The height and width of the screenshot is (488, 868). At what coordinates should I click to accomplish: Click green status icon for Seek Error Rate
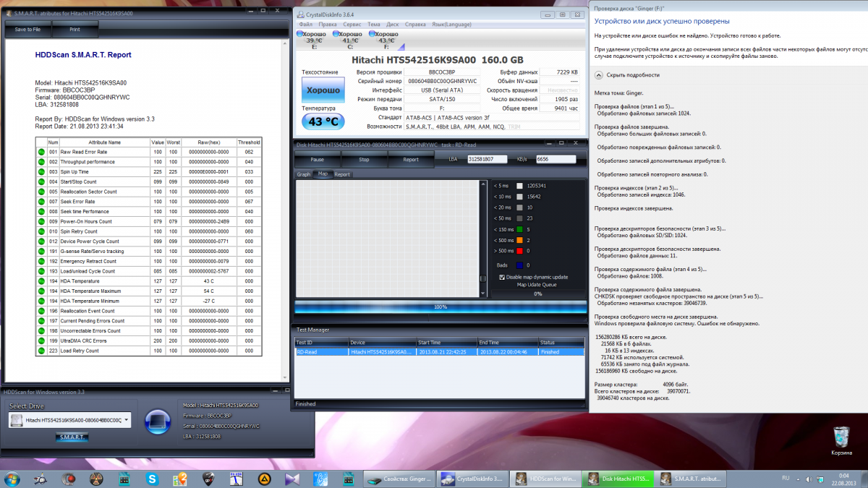click(41, 202)
